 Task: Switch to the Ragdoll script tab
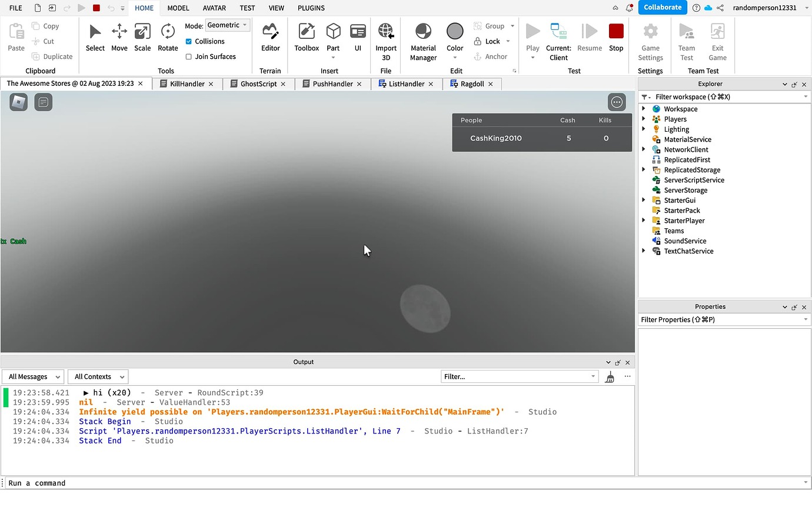pyautogui.click(x=472, y=84)
